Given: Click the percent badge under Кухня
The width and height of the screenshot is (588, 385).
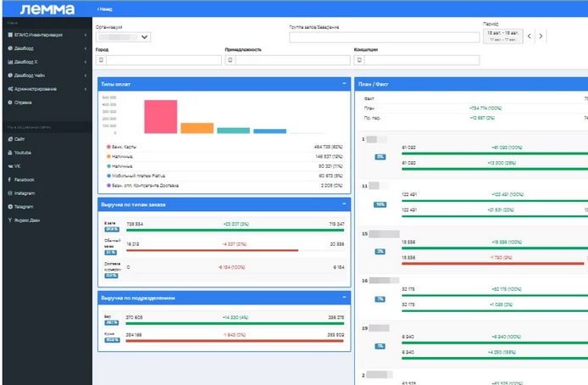Looking at the screenshot, I should (112, 340).
